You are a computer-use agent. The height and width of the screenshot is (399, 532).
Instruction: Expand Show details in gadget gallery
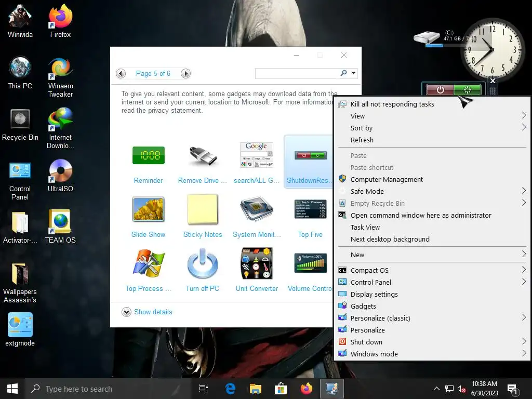pyautogui.click(x=147, y=312)
